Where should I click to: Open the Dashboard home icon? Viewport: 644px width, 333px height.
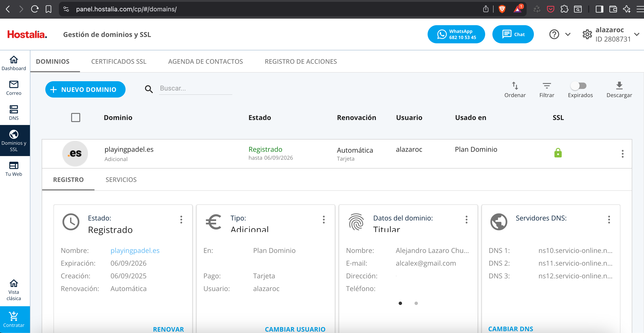(x=14, y=62)
